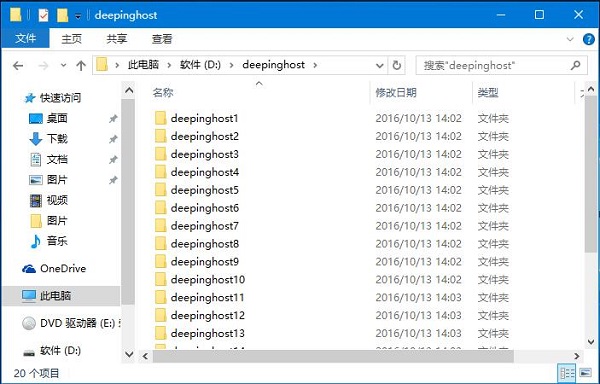The image size is (600, 384).
Task: Select the deepinghost12 folder name
Action: [208, 316]
